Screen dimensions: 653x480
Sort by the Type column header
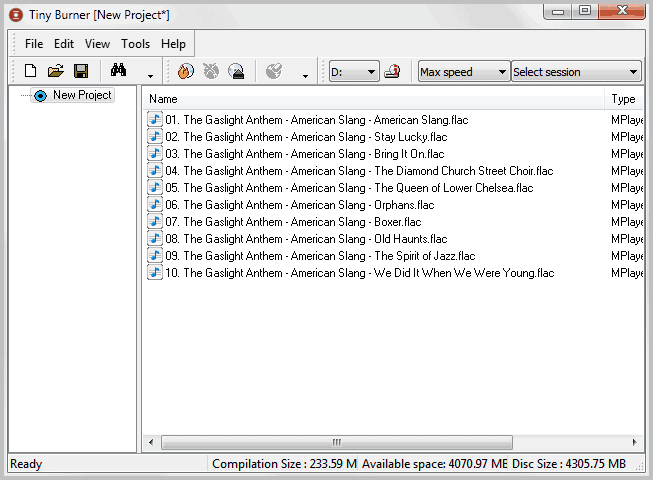tap(624, 99)
